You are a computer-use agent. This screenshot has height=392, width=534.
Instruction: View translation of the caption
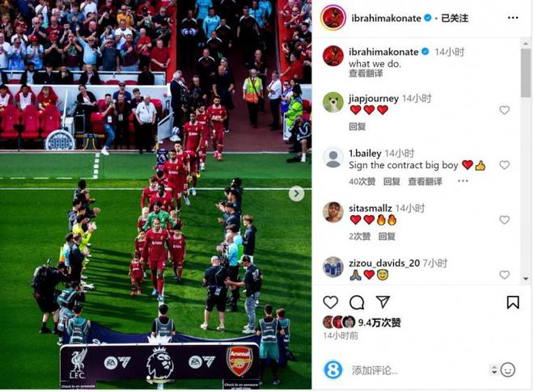(366, 74)
